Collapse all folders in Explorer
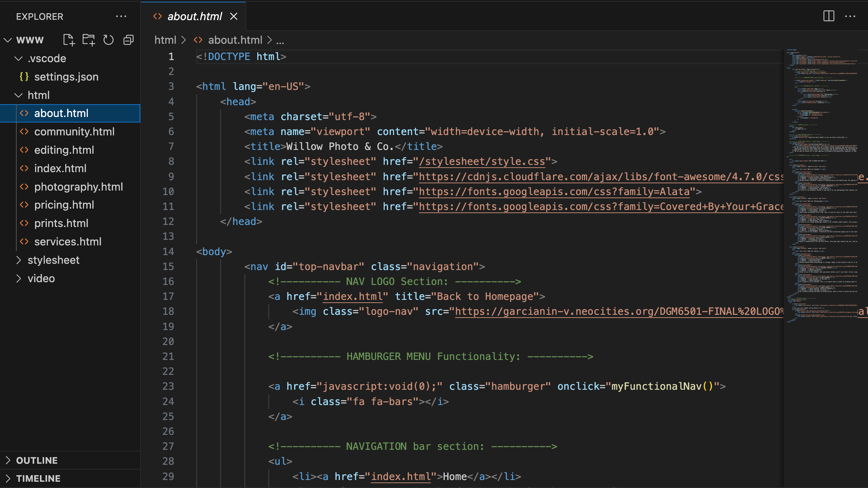Image resolution: width=868 pixels, height=488 pixels. point(128,40)
